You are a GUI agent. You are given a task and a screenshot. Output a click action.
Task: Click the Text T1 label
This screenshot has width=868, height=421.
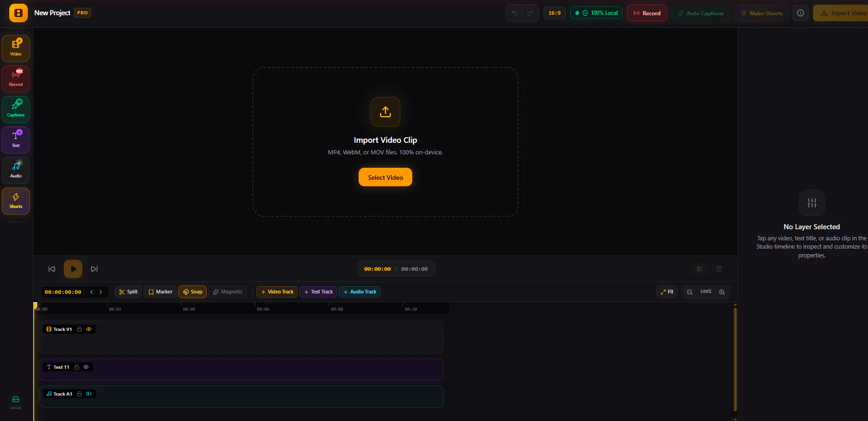61,367
